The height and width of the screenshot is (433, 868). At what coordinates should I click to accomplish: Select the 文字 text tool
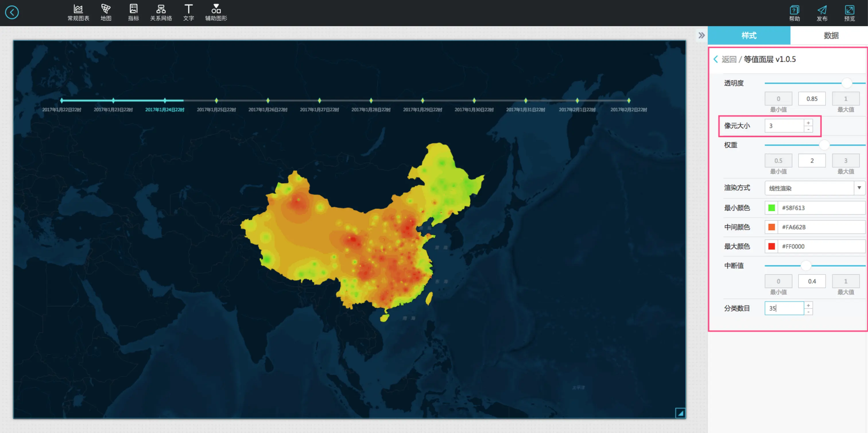click(188, 12)
